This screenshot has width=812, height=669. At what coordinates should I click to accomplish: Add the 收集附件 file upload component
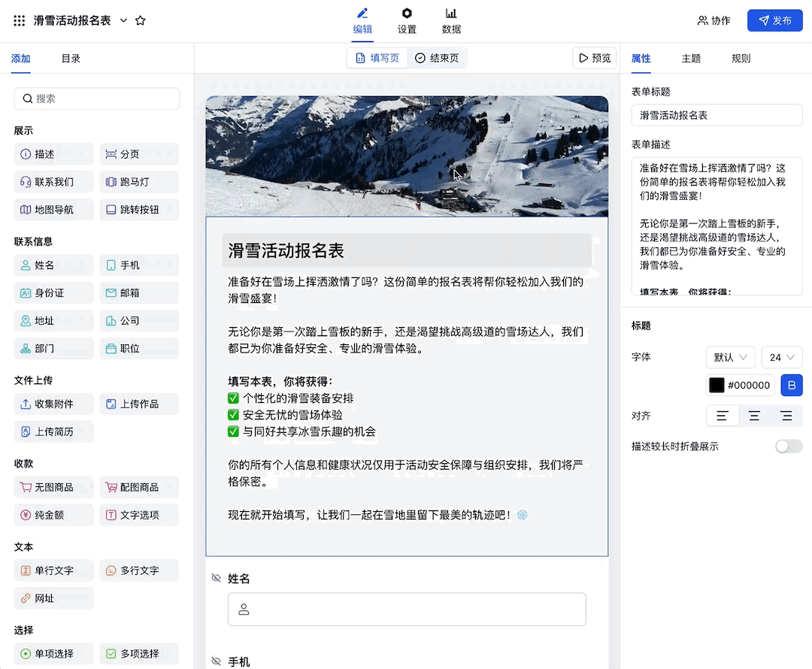[x=53, y=404]
